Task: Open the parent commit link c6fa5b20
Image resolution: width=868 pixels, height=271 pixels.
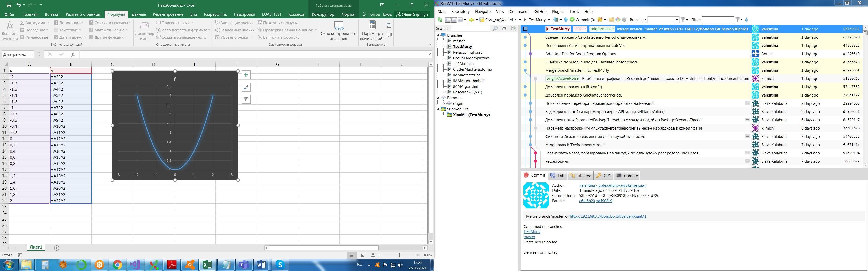Action: coord(587,201)
